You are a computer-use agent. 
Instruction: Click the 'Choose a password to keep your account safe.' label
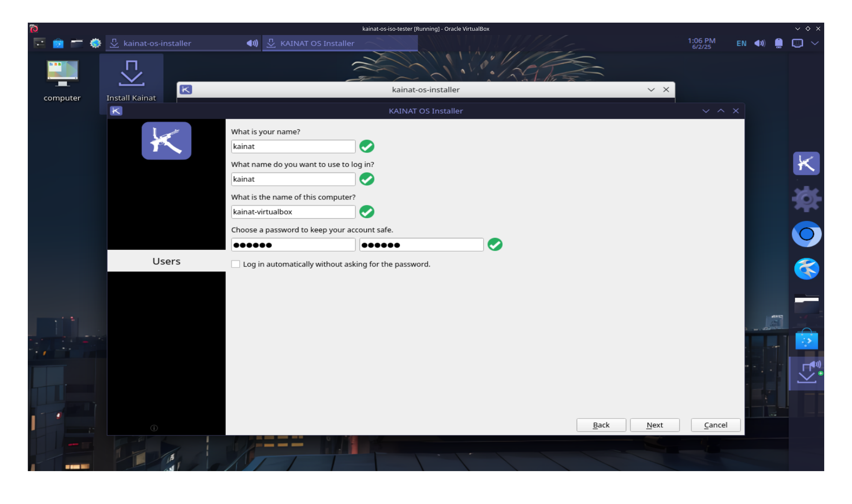[x=312, y=230]
